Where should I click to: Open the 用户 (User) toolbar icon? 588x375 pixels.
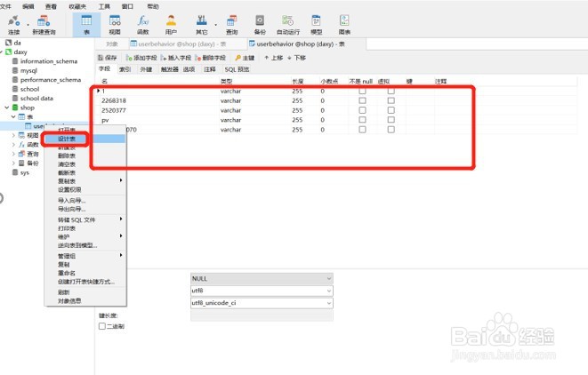171,25
